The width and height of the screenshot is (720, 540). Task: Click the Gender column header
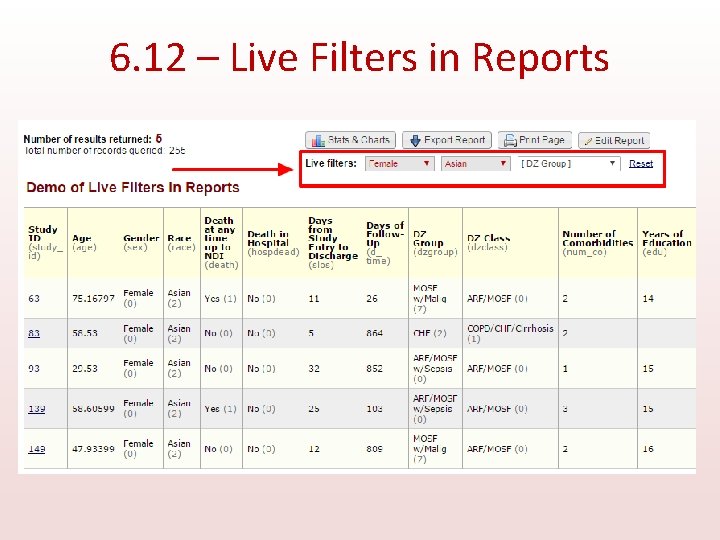[141, 242]
